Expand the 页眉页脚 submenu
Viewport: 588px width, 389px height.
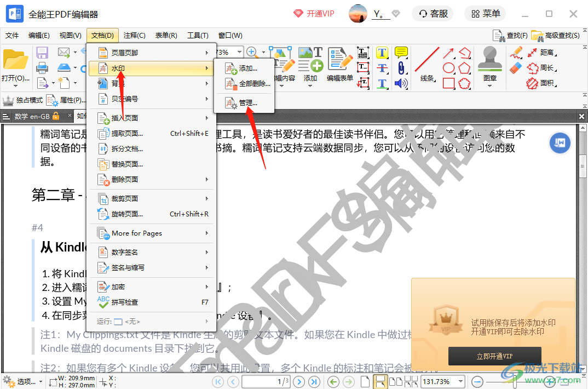pos(151,53)
